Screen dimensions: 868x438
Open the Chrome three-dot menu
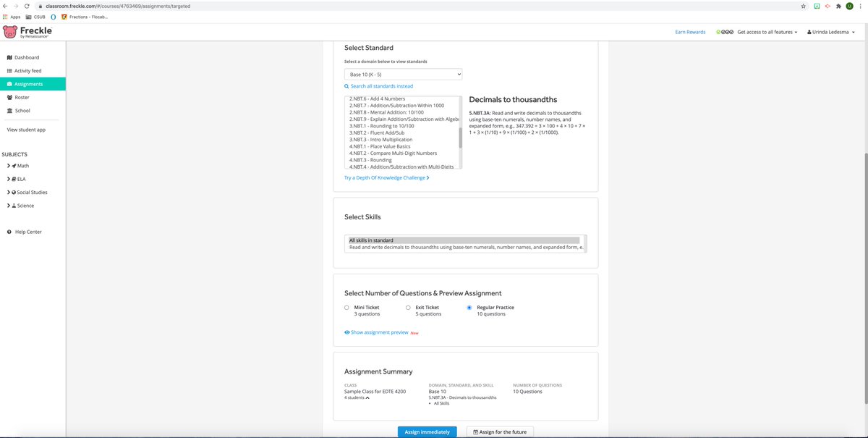[860, 6]
